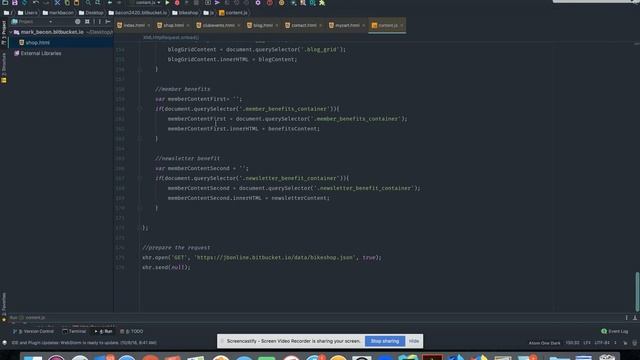The image size is (640, 360).
Task: Switch to mycart.html editor tab
Action: pyautogui.click(x=347, y=25)
